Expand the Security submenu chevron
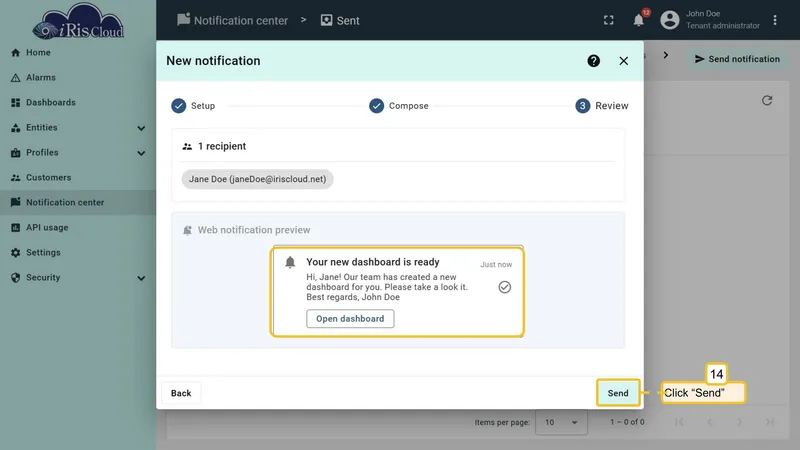 [x=141, y=278]
